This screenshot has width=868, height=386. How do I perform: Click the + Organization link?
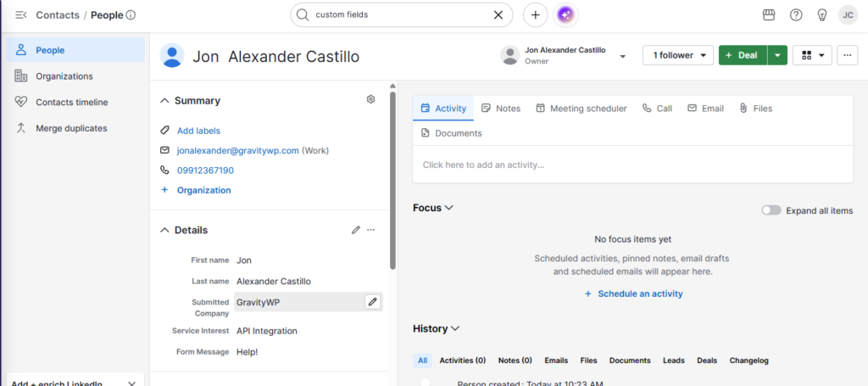click(196, 190)
